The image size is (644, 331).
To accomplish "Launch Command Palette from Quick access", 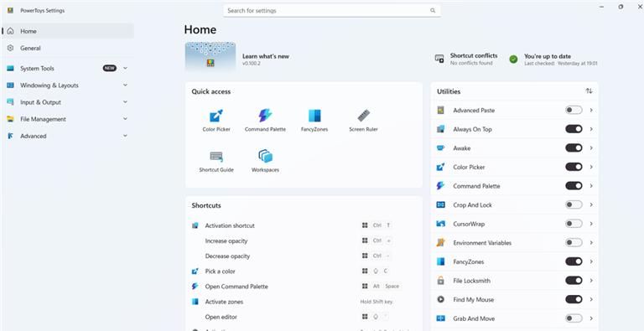I will [x=265, y=121].
